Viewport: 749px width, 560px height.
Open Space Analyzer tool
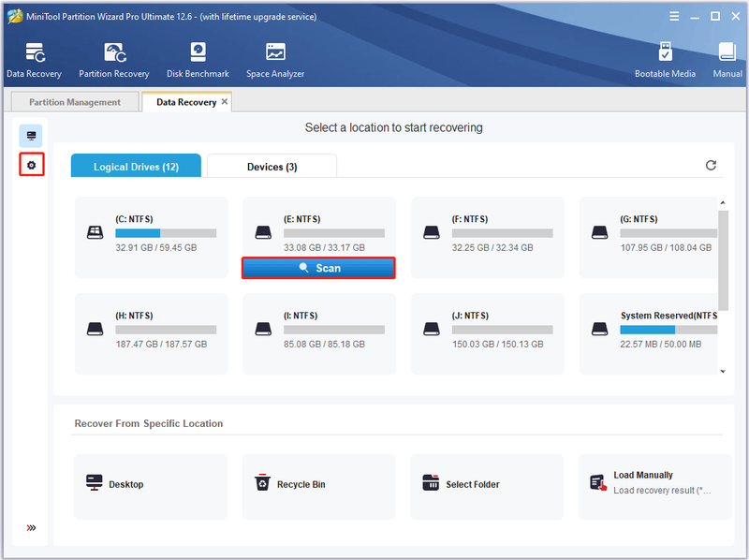(275, 60)
